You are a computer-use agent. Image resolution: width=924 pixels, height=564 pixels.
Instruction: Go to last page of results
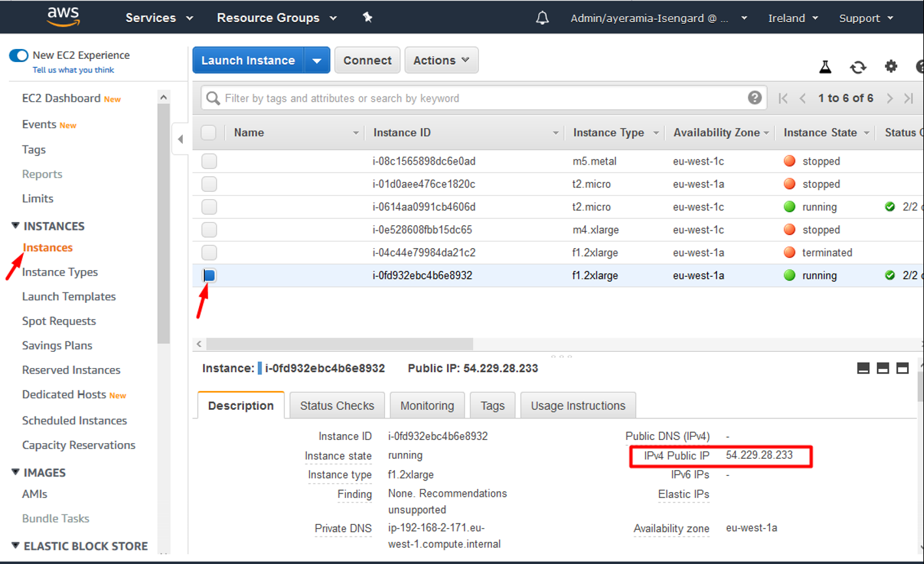[x=908, y=98]
